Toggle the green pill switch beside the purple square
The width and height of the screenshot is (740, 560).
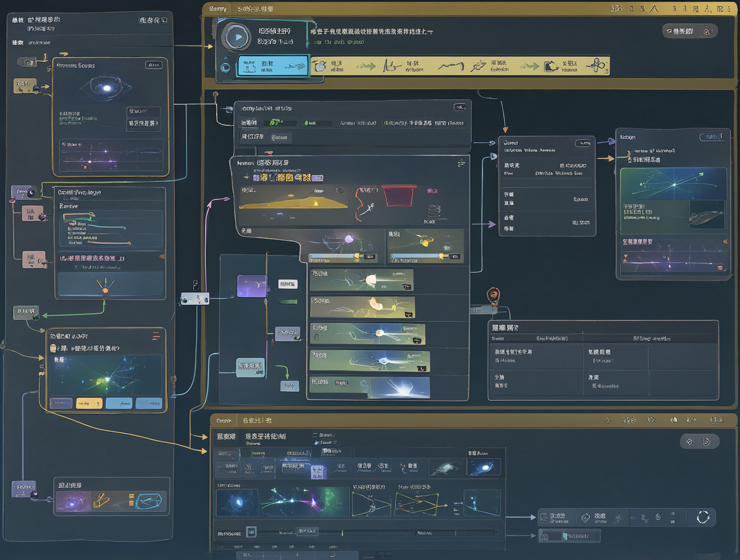click(x=288, y=301)
